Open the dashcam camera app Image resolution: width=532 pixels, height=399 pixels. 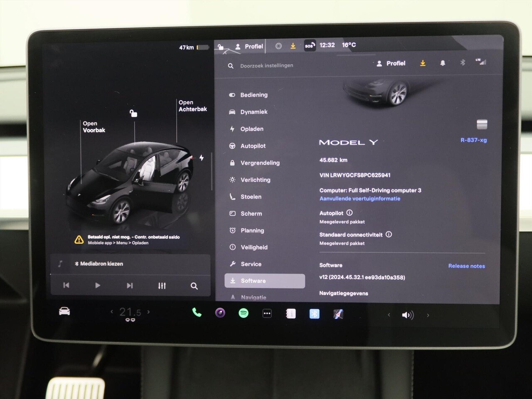pos(220,313)
